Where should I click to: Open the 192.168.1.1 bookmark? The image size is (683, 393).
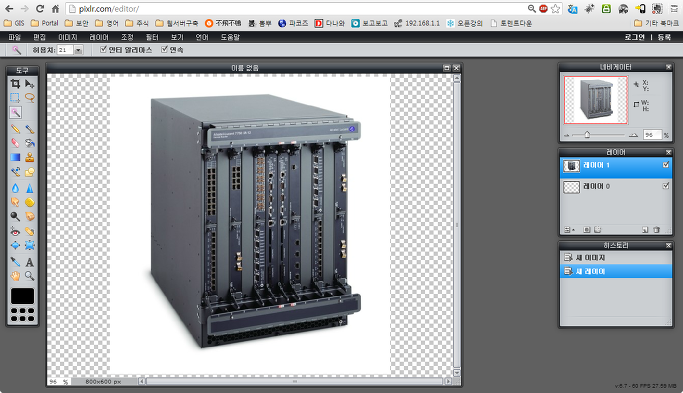pos(417,23)
